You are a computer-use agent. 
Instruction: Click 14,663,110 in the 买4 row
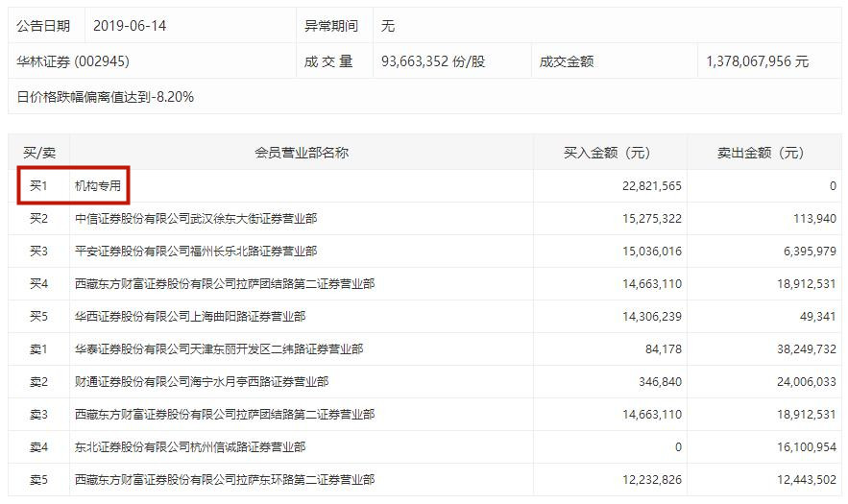point(652,283)
